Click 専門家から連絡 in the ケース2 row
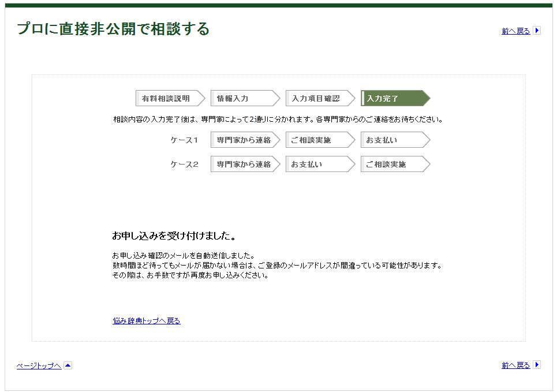This screenshot has width=557, height=392. tap(245, 164)
